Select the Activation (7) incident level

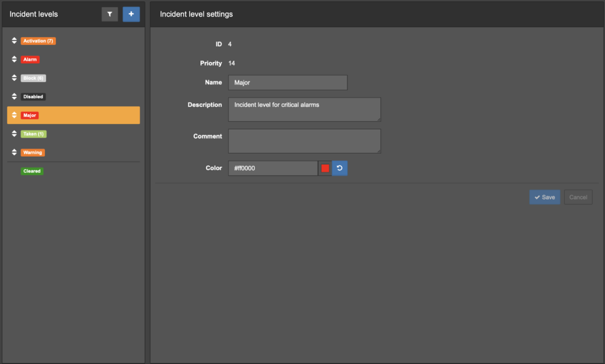(x=38, y=41)
